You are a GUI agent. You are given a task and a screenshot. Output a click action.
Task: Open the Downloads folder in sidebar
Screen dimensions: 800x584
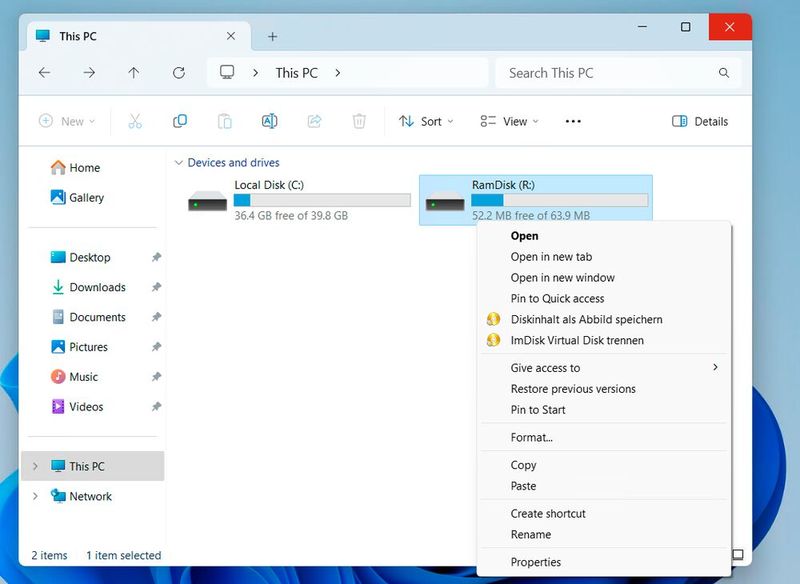pyautogui.click(x=97, y=287)
